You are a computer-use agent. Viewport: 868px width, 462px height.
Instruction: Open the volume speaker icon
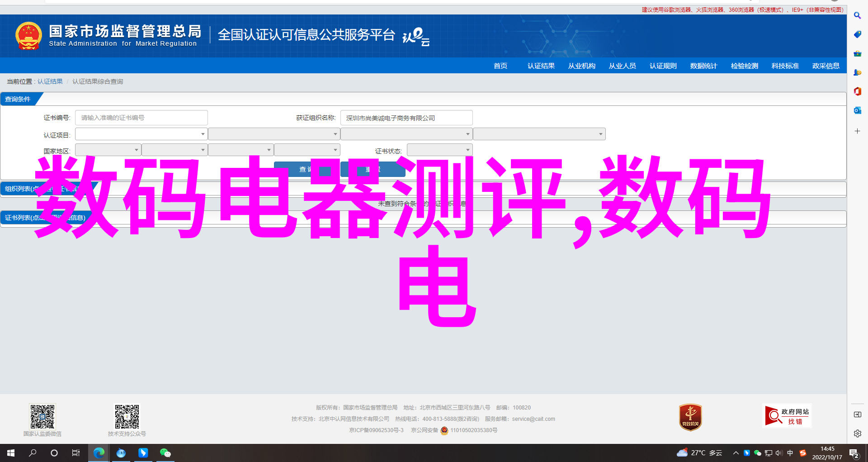tap(778, 453)
